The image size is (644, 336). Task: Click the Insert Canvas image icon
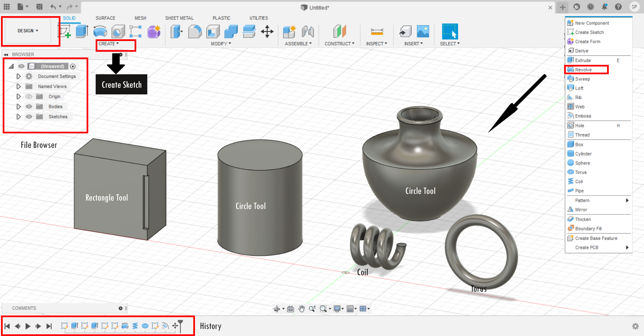tap(423, 32)
